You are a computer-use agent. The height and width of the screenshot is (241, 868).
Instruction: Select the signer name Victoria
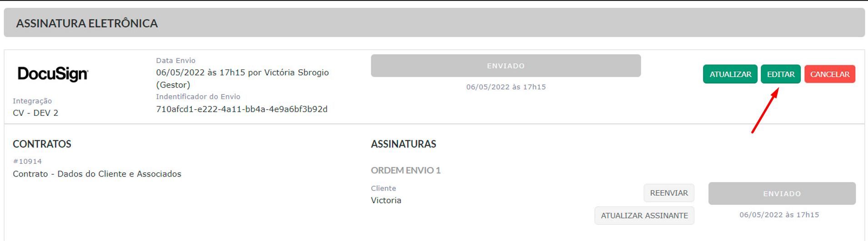coord(386,200)
